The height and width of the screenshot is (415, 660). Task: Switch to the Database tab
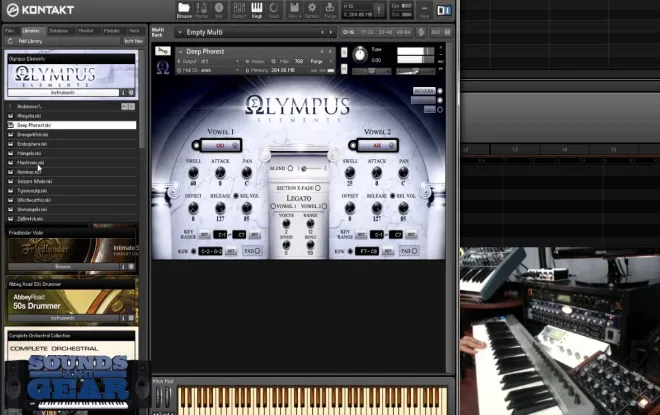(x=59, y=31)
